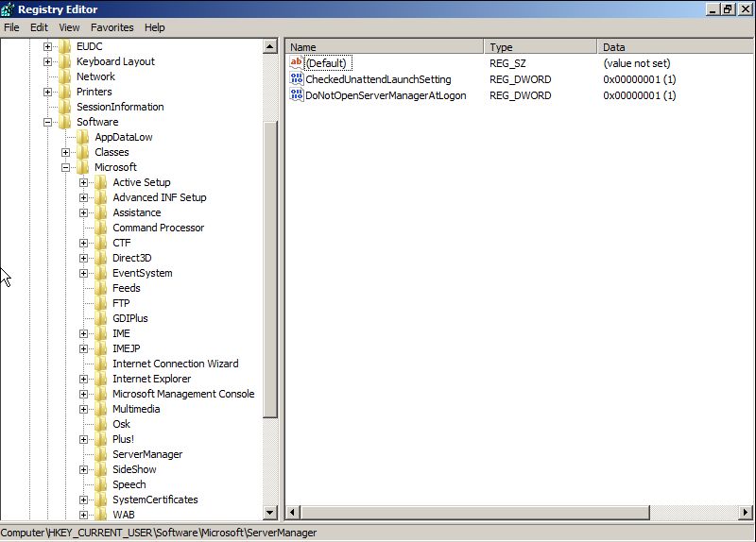
Task: Expand the Classes key
Action: click(65, 153)
